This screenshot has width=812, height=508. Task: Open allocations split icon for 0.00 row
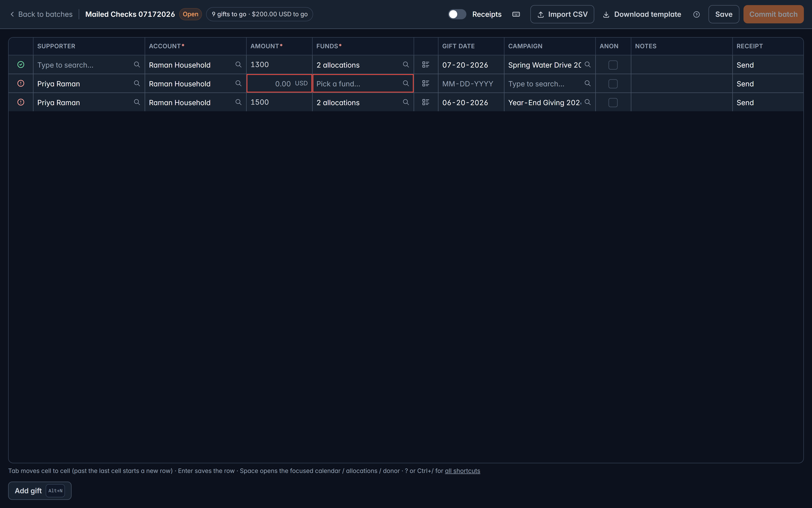(426, 83)
